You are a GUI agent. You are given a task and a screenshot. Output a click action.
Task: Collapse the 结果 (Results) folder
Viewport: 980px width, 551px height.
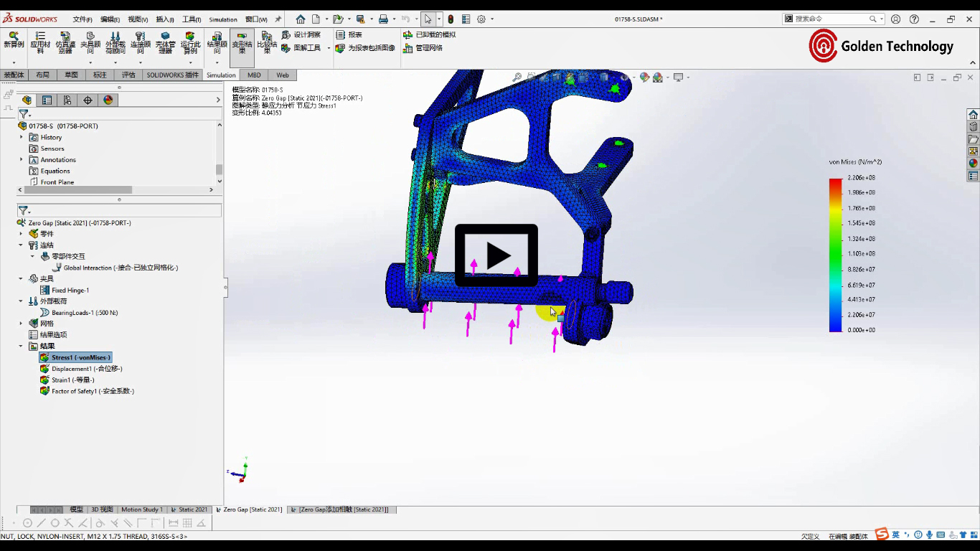pyautogui.click(x=22, y=346)
